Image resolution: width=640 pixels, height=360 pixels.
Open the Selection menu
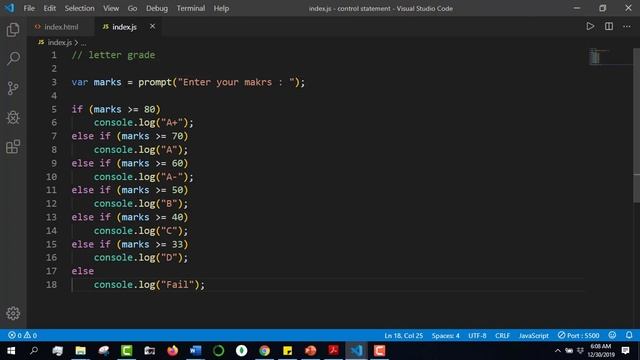coord(80,8)
